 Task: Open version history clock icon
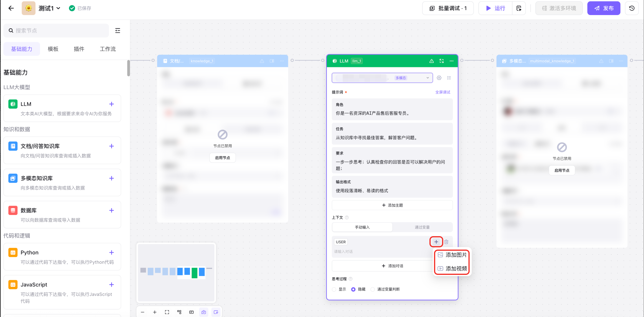click(x=632, y=8)
